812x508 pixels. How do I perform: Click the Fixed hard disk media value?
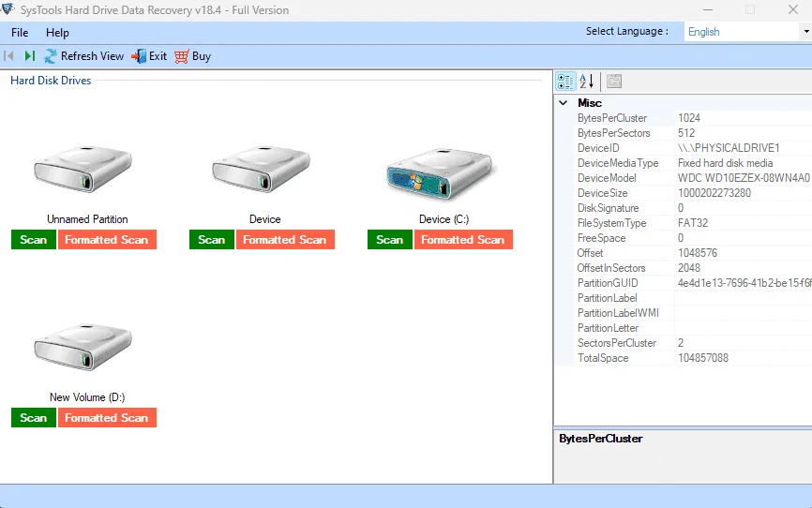[725, 163]
